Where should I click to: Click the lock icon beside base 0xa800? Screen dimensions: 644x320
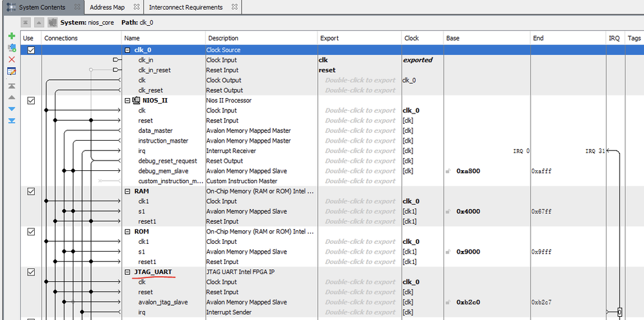coord(448,171)
